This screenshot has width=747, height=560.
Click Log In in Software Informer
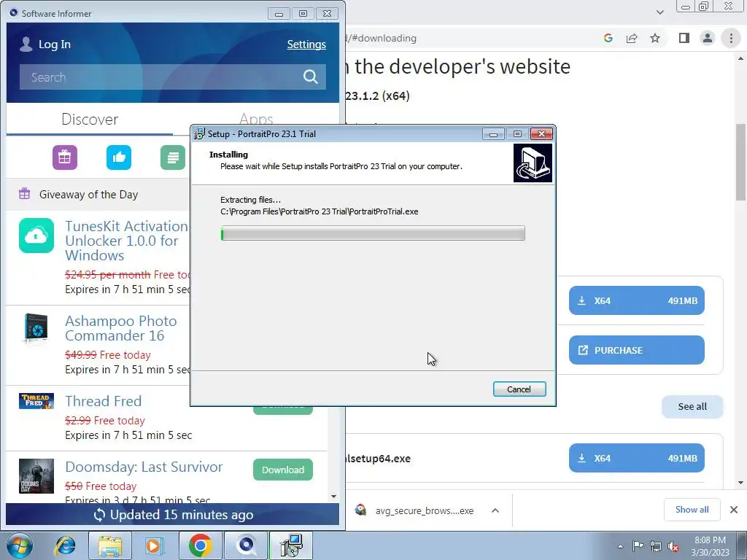pos(54,44)
